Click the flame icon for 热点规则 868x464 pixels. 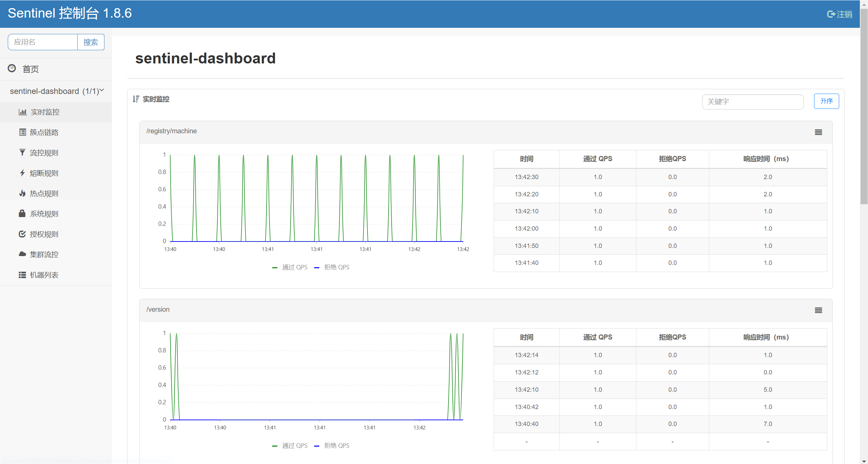point(22,193)
